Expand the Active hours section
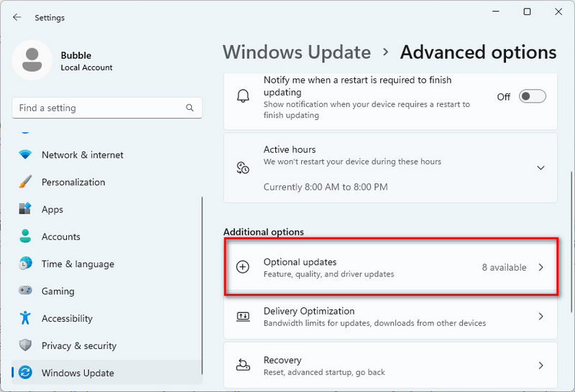 tap(540, 168)
